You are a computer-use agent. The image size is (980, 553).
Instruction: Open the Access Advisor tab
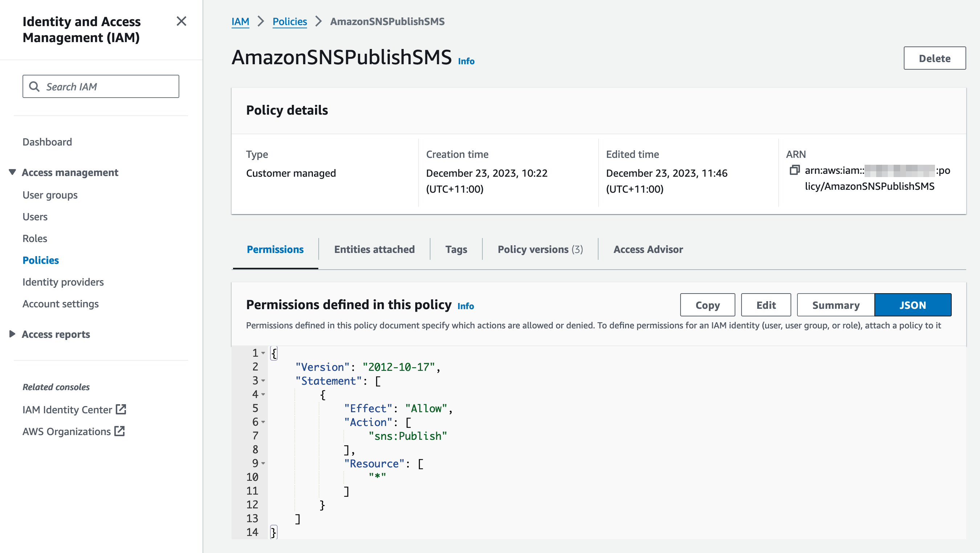[648, 249]
